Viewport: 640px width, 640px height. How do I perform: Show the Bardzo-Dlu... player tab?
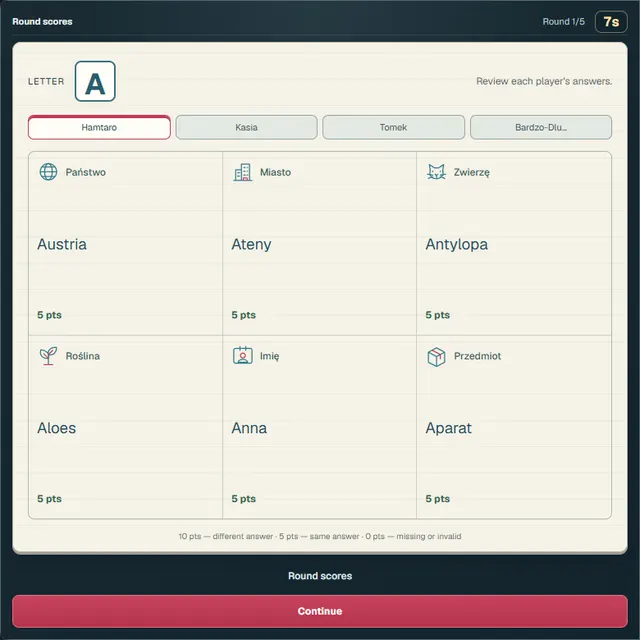541,127
